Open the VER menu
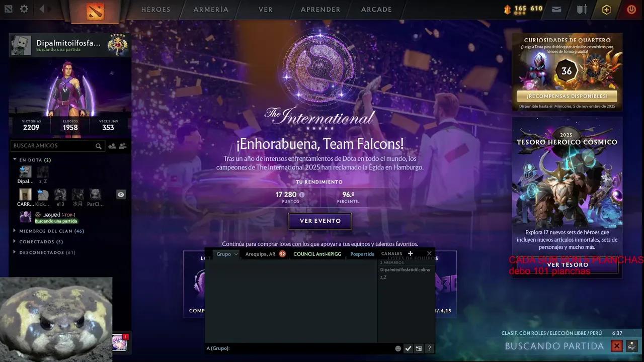The width and height of the screenshot is (644, 362). click(x=266, y=10)
